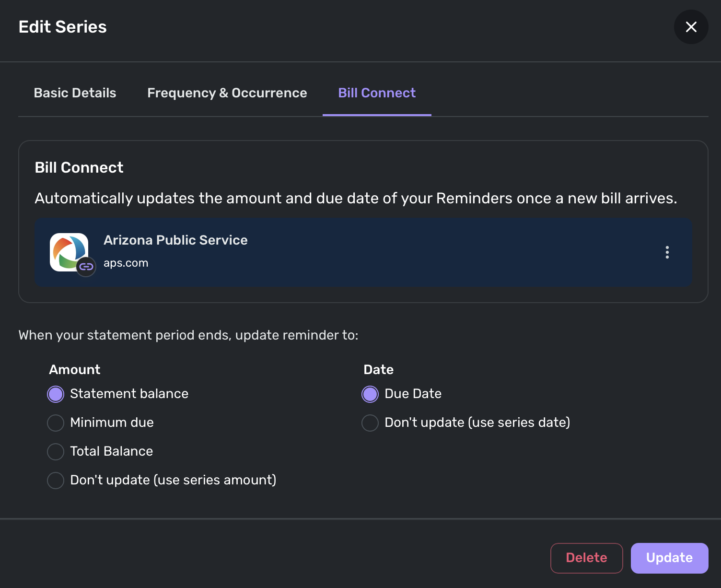Switch to the Basic Details tab

pos(75,93)
